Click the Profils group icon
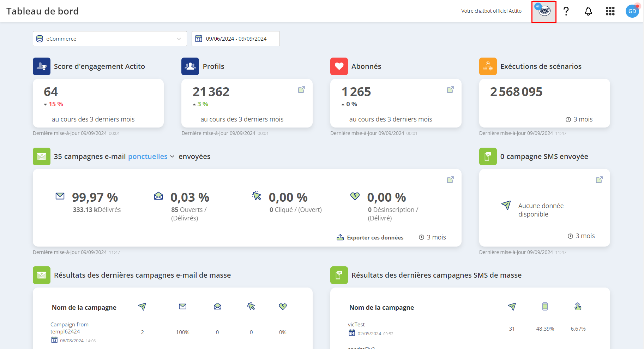Screen dimensions: 644x349 coord(190,66)
